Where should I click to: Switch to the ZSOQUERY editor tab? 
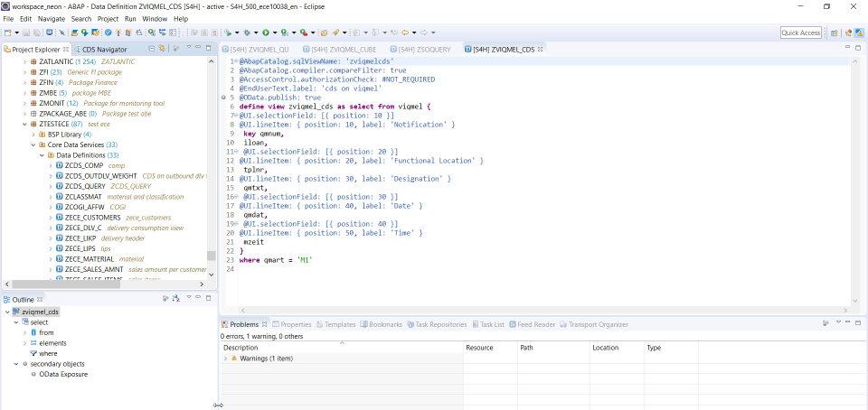tap(420, 49)
